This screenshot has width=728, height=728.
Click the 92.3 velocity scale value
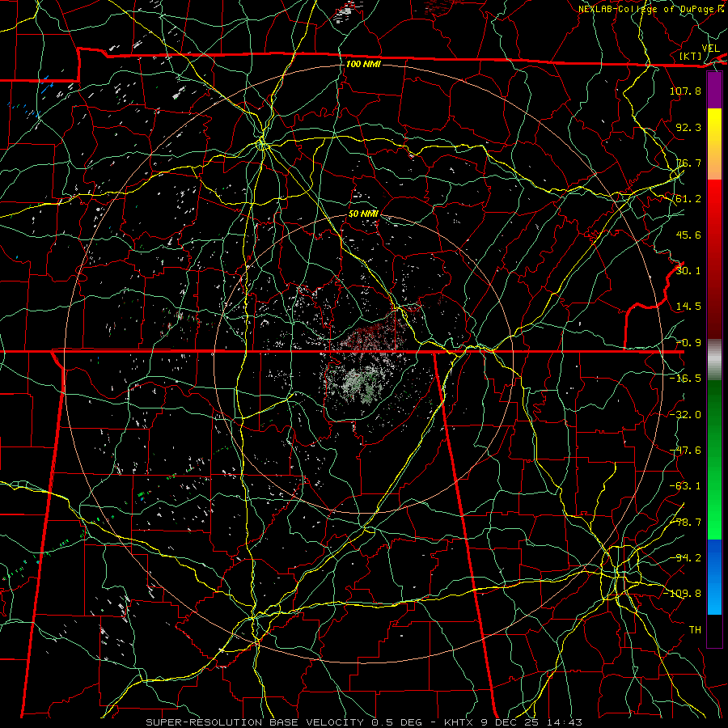coord(688,127)
